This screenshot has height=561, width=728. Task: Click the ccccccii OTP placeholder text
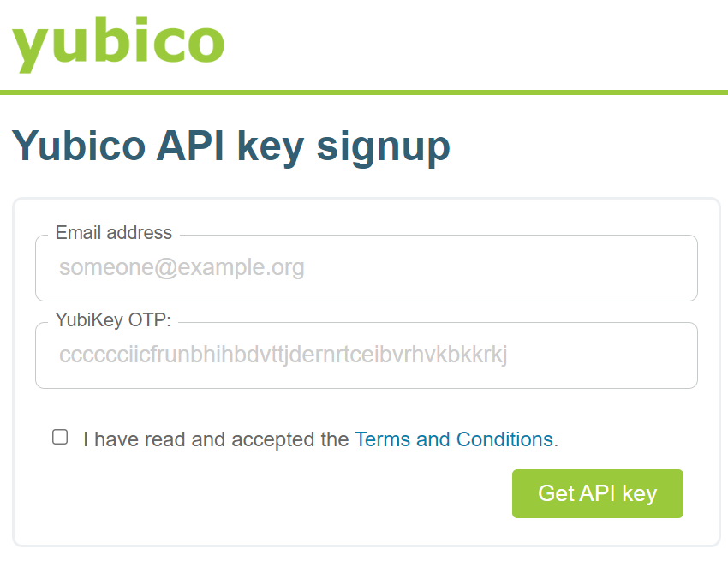[x=283, y=355]
